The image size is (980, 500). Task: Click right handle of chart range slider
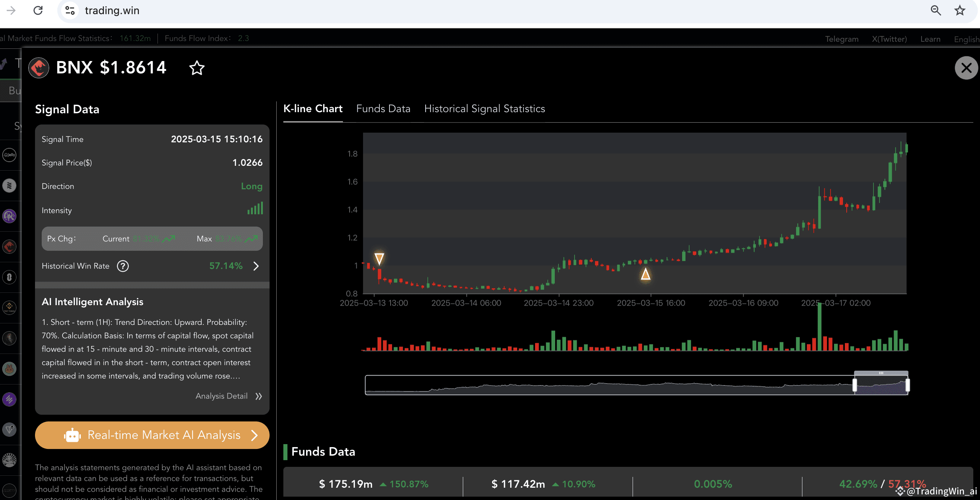coord(907,385)
